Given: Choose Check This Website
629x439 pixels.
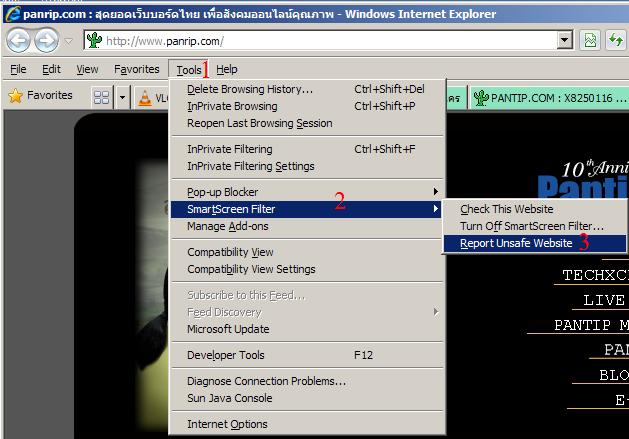Looking at the screenshot, I should point(535,209).
